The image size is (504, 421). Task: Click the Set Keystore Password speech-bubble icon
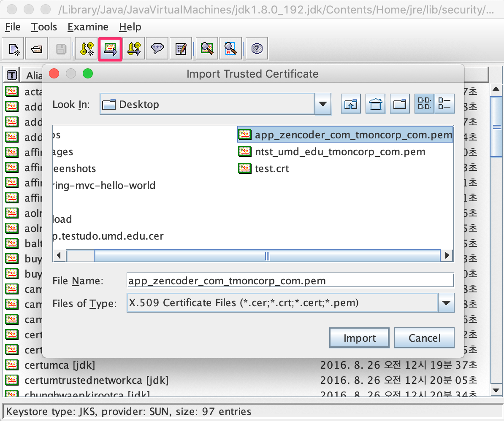(x=158, y=49)
